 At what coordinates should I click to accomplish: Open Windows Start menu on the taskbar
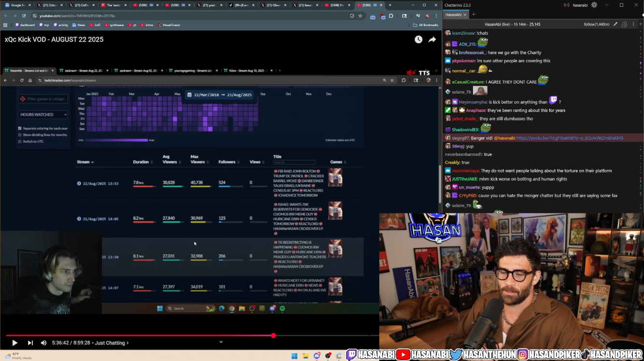pos(294,356)
